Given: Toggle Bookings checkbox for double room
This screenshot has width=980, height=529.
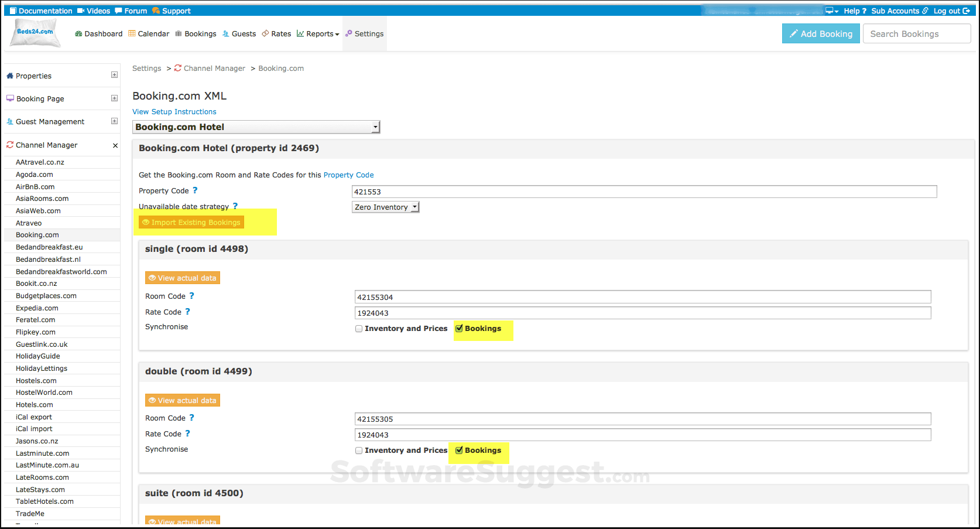Looking at the screenshot, I should point(459,450).
